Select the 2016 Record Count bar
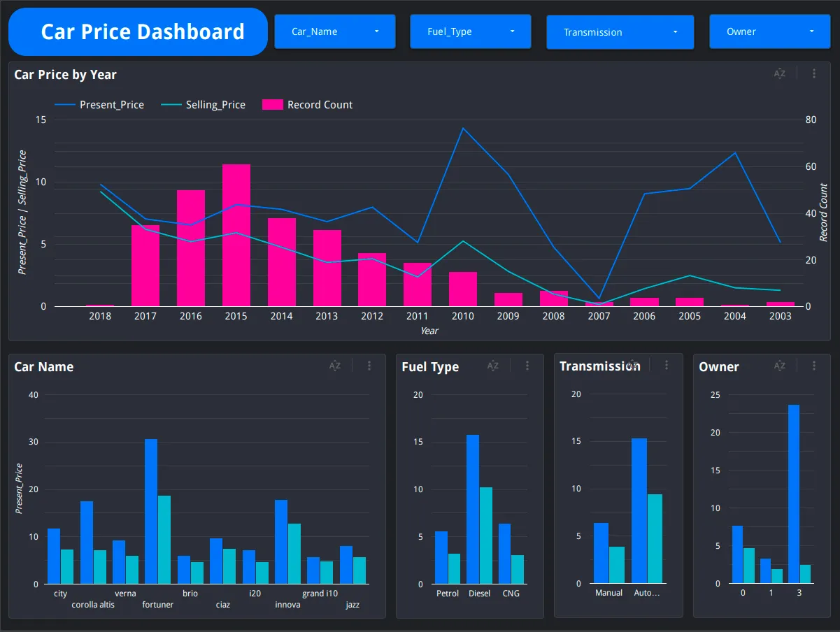Screen dimensions: 840x632 coord(191,248)
